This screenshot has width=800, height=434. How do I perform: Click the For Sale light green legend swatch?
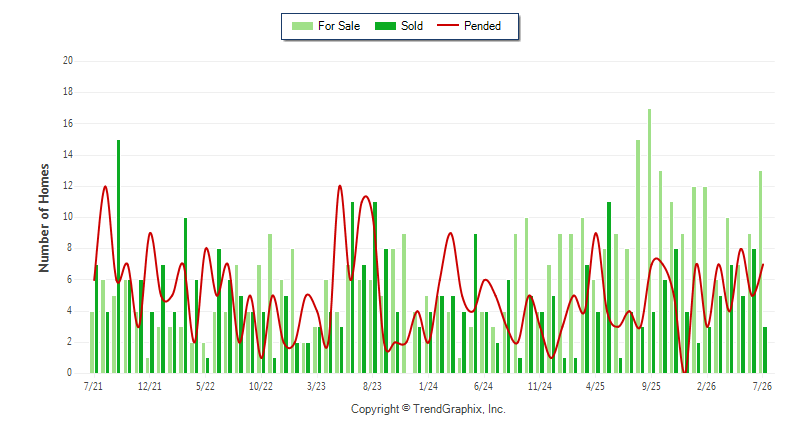click(302, 26)
